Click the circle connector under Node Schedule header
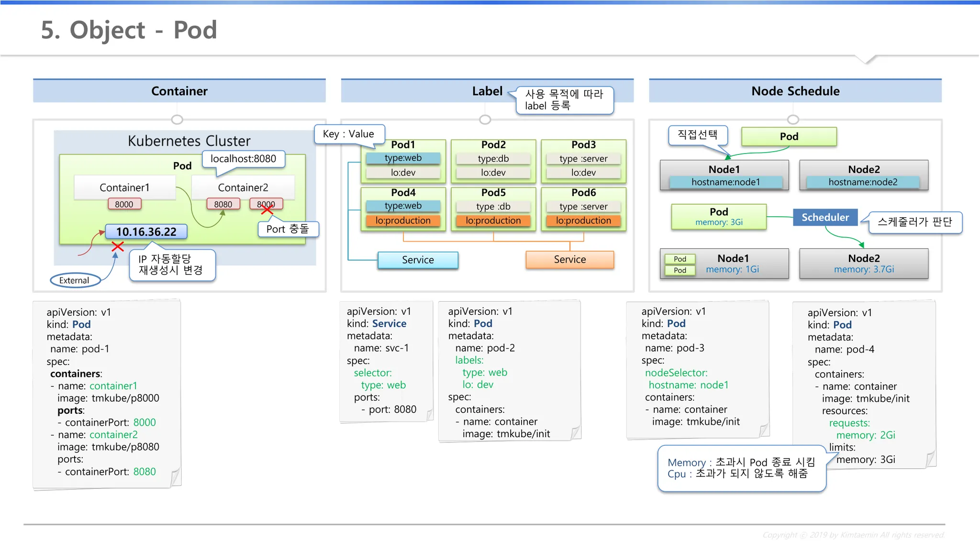980x551 pixels. point(793,120)
